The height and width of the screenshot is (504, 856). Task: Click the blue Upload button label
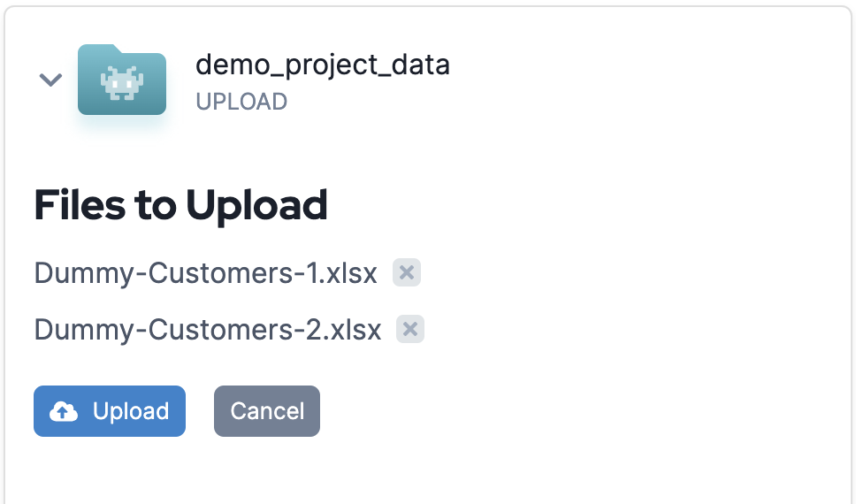point(131,411)
